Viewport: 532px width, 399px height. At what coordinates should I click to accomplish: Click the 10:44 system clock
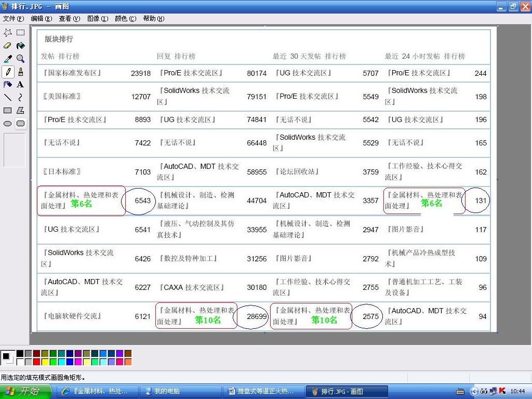[x=517, y=391]
